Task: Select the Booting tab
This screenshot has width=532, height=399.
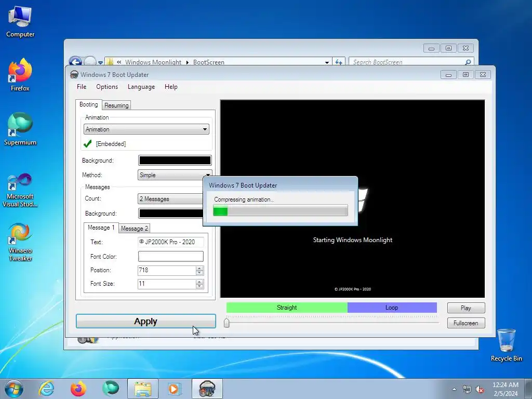Action: (x=88, y=104)
